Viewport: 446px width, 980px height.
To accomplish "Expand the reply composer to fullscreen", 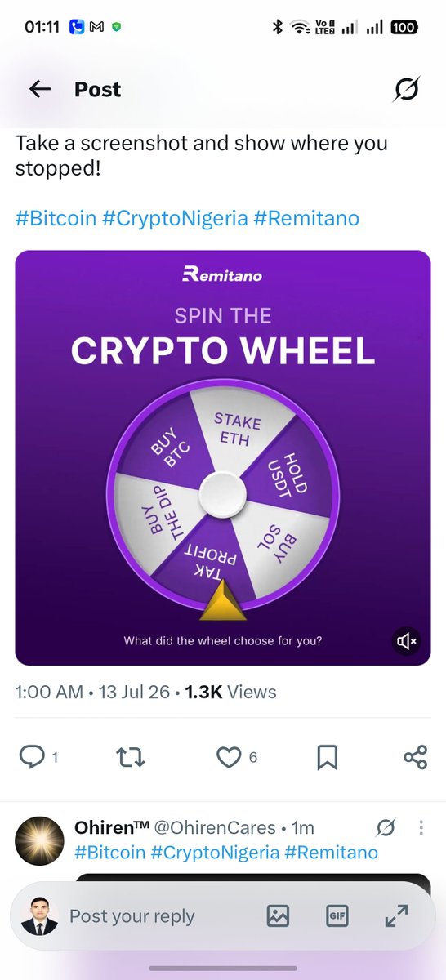I will (396, 916).
